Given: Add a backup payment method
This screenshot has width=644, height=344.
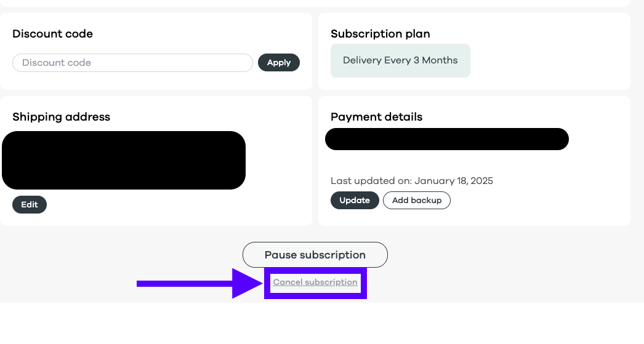Looking at the screenshot, I should 417,201.
